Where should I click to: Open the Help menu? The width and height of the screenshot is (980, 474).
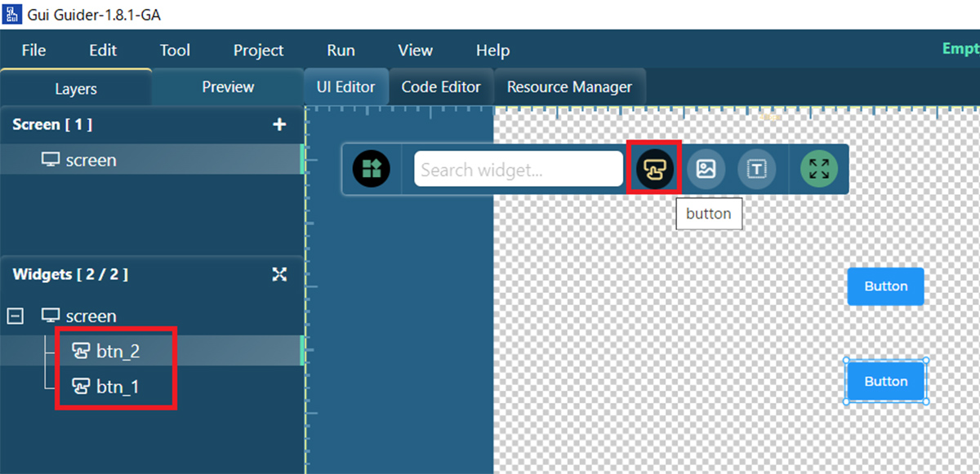click(492, 51)
